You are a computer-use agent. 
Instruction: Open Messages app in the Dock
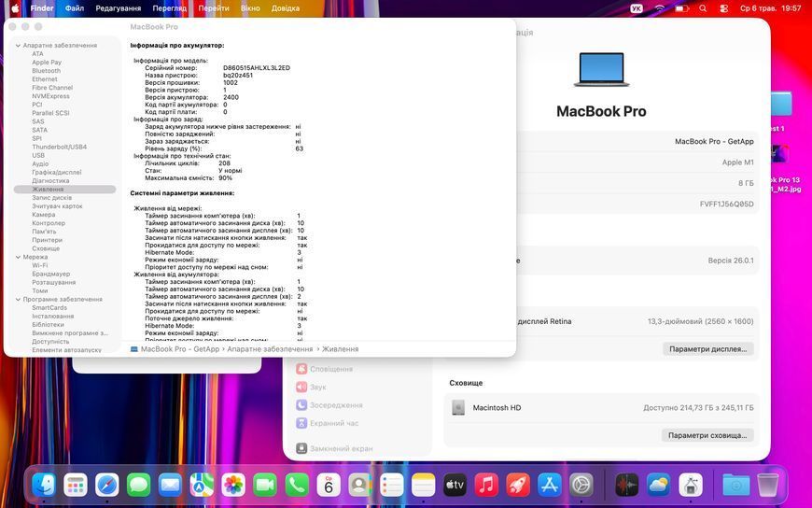(x=139, y=486)
